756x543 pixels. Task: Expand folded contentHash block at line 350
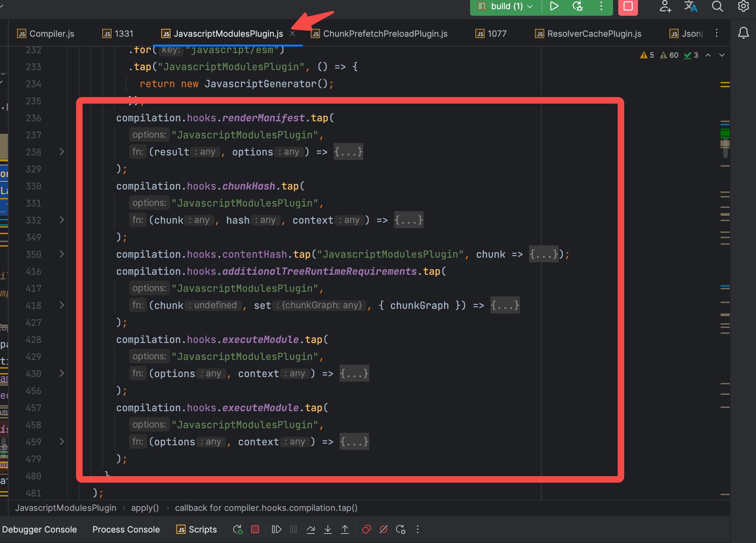62,254
